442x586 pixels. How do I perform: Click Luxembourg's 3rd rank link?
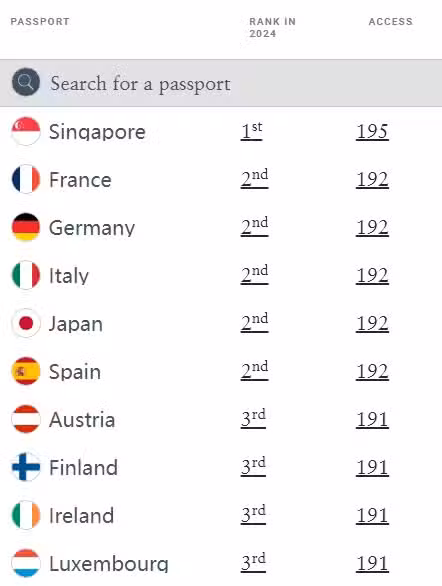253,562
